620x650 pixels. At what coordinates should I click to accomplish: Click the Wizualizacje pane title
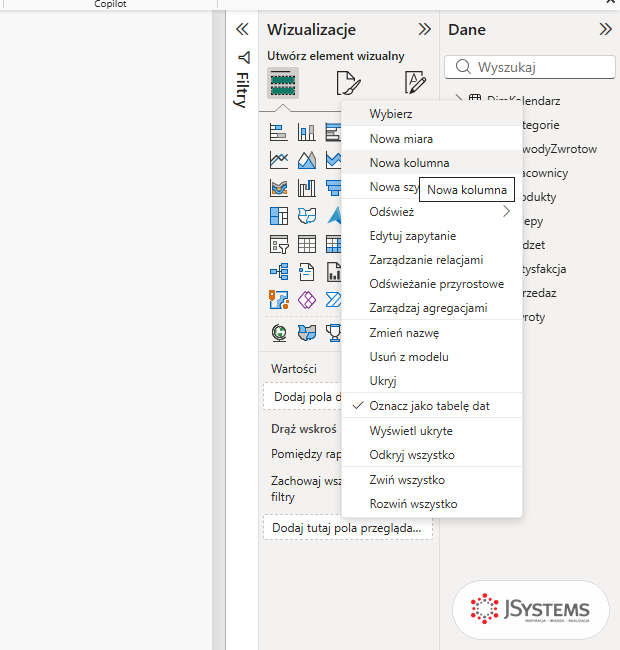312,29
